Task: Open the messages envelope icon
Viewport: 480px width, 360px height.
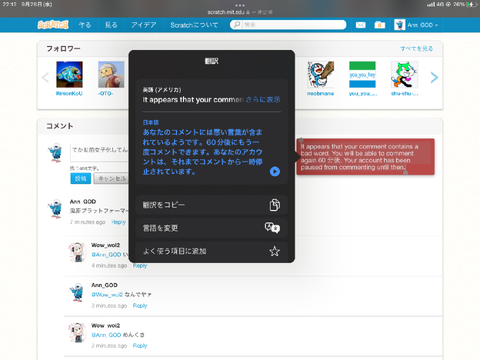Action: (x=361, y=25)
